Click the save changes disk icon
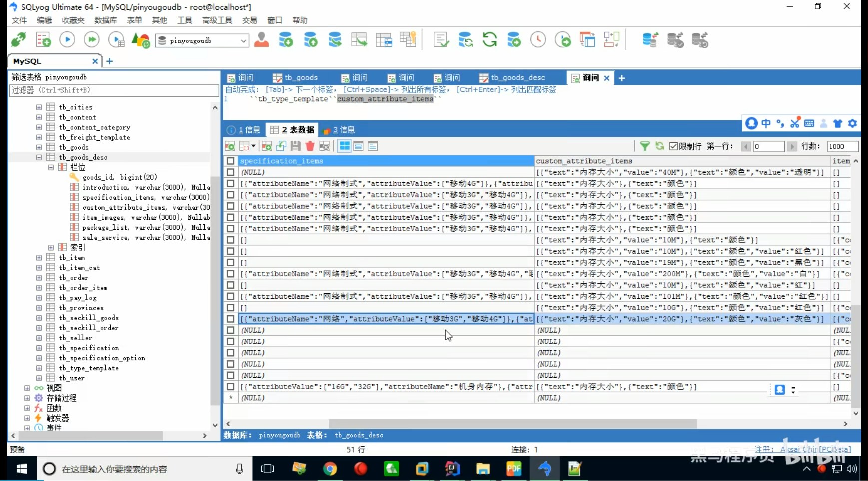Image resolution: width=868 pixels, height=481 pixels. pos(296,146)
